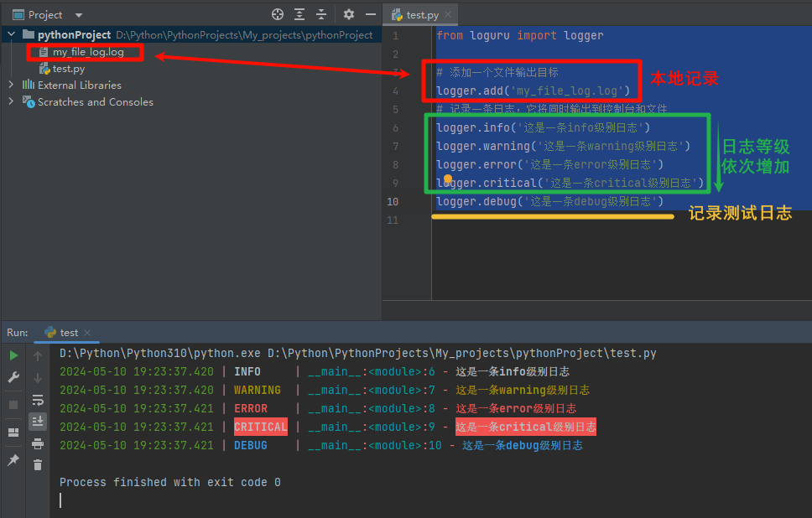Click the logger.debug code line
This screenshot has width=812, height=518.
[x=549, y=202]
